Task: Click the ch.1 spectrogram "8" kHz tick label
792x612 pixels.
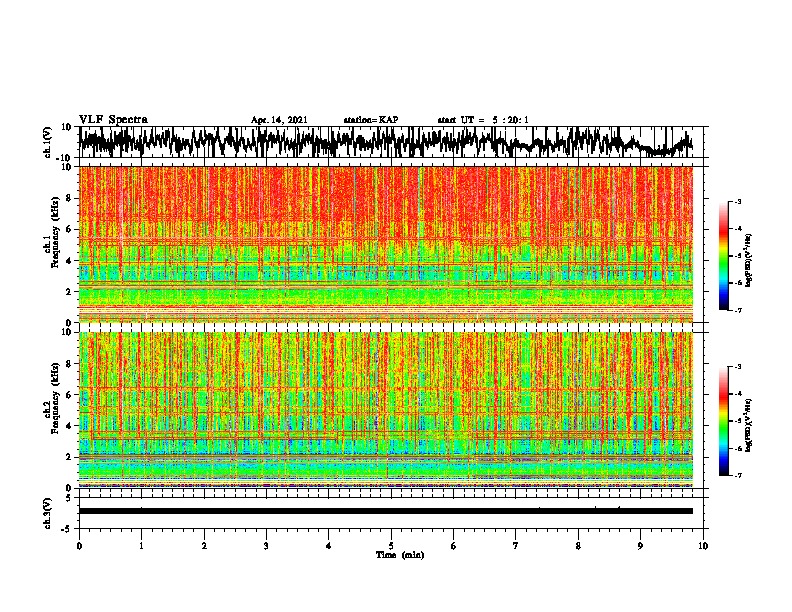Action: pos(69,198)
